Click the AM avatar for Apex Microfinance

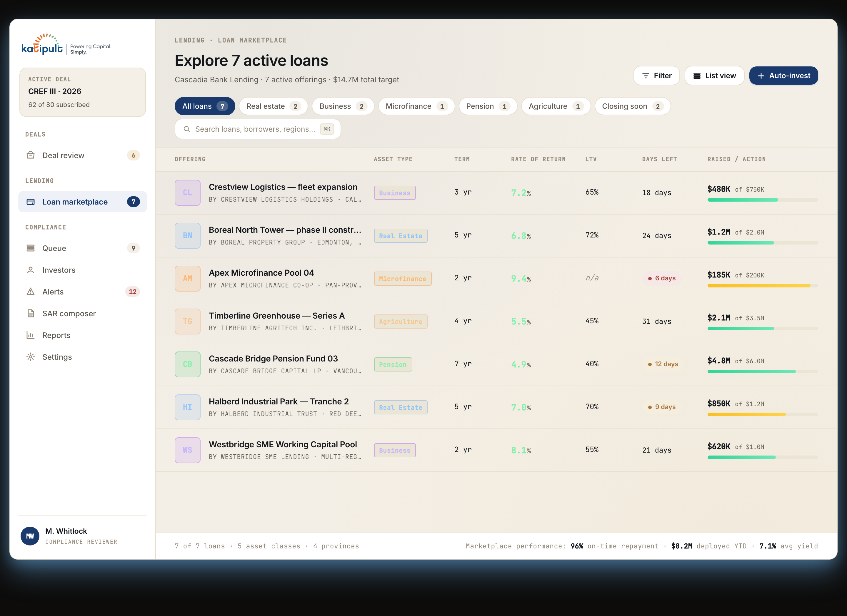pos(187,279)
